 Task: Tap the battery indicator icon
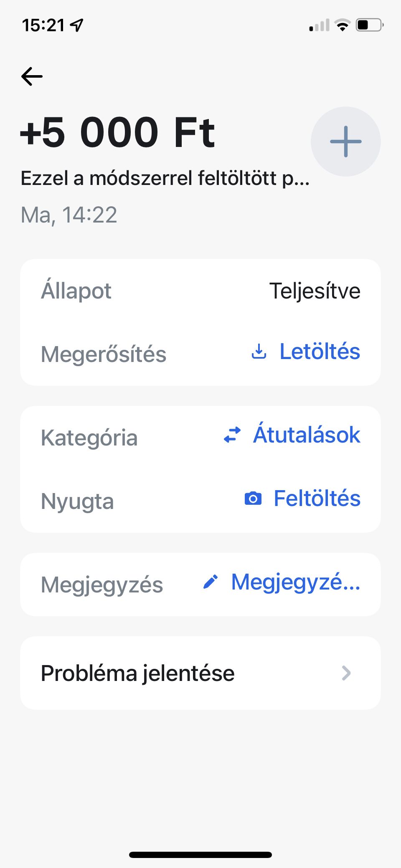[369, 25]
